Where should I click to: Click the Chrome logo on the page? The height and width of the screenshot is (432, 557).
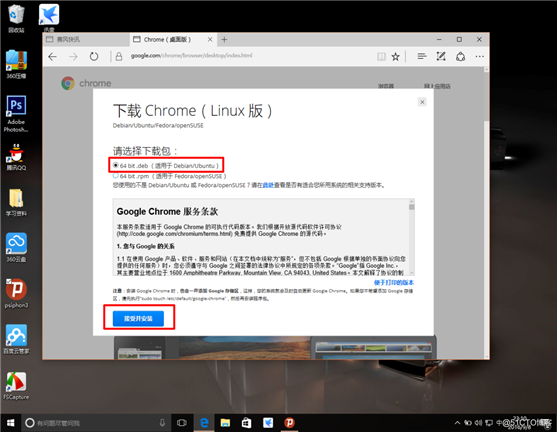point(68,83)
